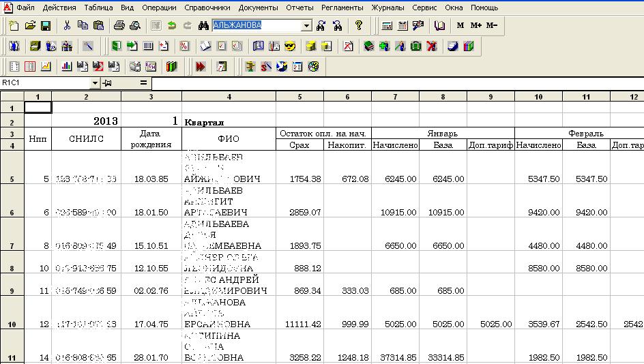The width and height of the screenshot is (644, 364).
Task: Create a new document with the New icon
Action: coord(14,25)
